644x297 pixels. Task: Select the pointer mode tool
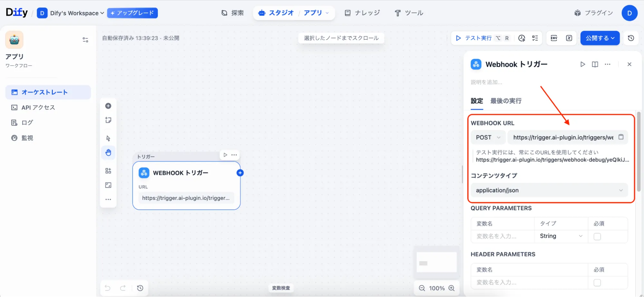tap(108, 138)
